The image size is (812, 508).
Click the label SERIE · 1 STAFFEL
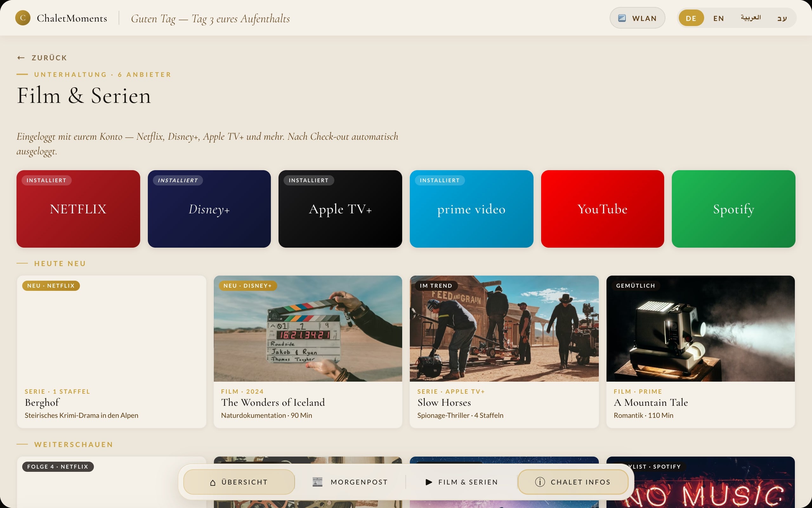click(57, 391)
